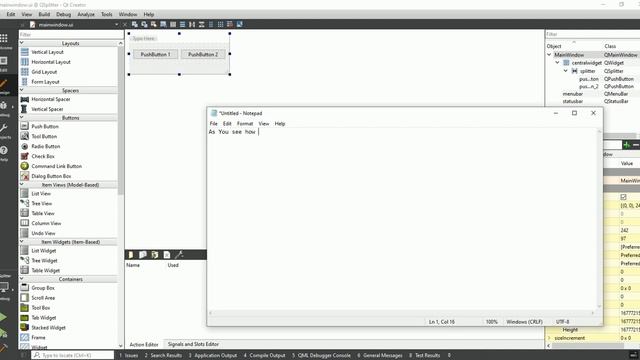Collapse the Layouts category
640x360 pixels.
[22, 43]
